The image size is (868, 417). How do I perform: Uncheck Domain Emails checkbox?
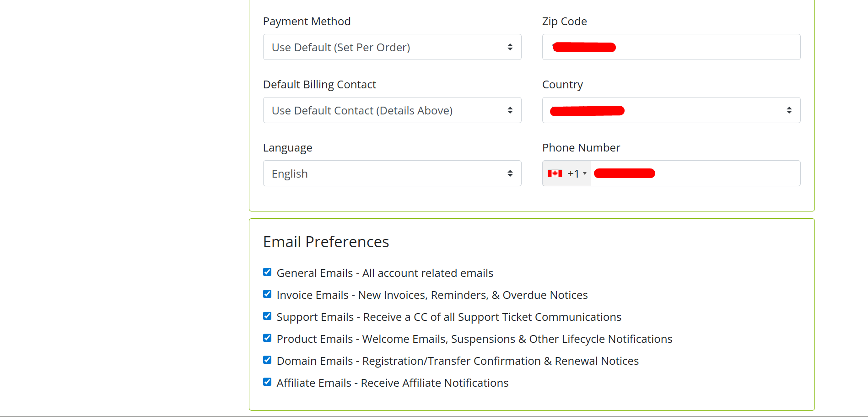coord(267,360)
